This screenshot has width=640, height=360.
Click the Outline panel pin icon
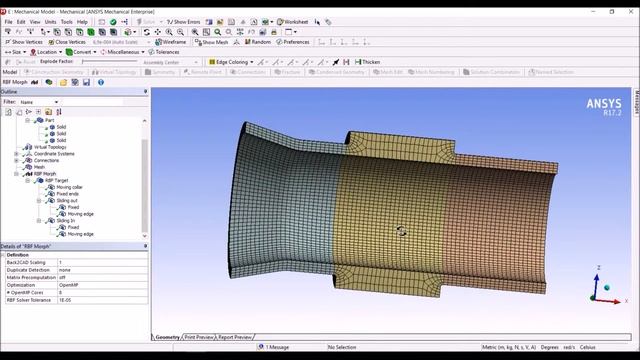pos(145,92)
